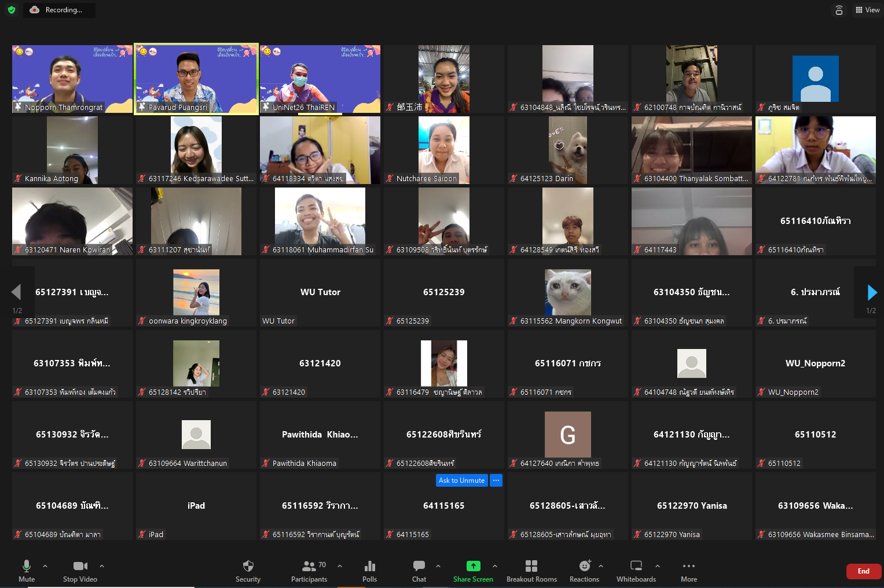884x588 pixels.
Task: Open Whiteboards
Action: (636, 571)
